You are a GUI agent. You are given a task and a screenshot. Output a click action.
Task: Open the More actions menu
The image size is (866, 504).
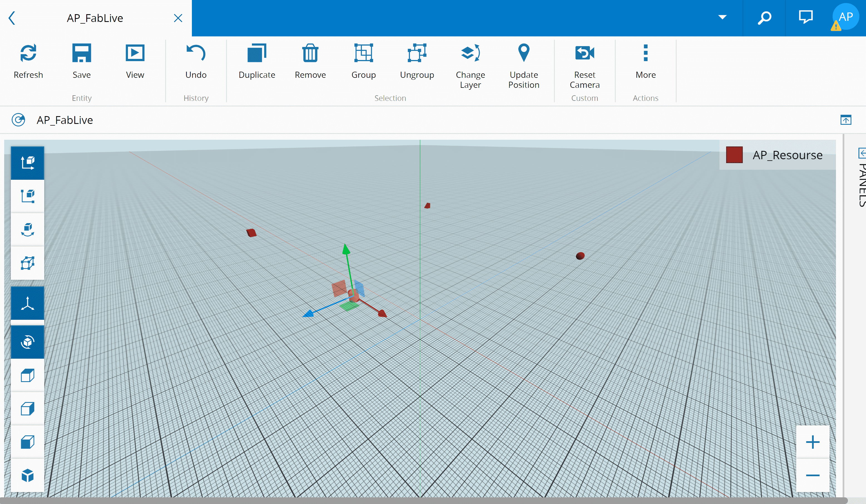click(645, 53)
